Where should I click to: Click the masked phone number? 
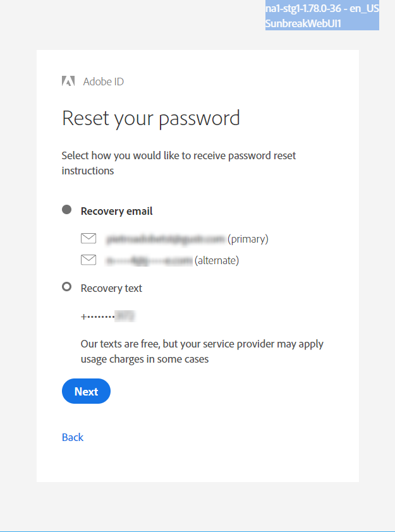108,317
